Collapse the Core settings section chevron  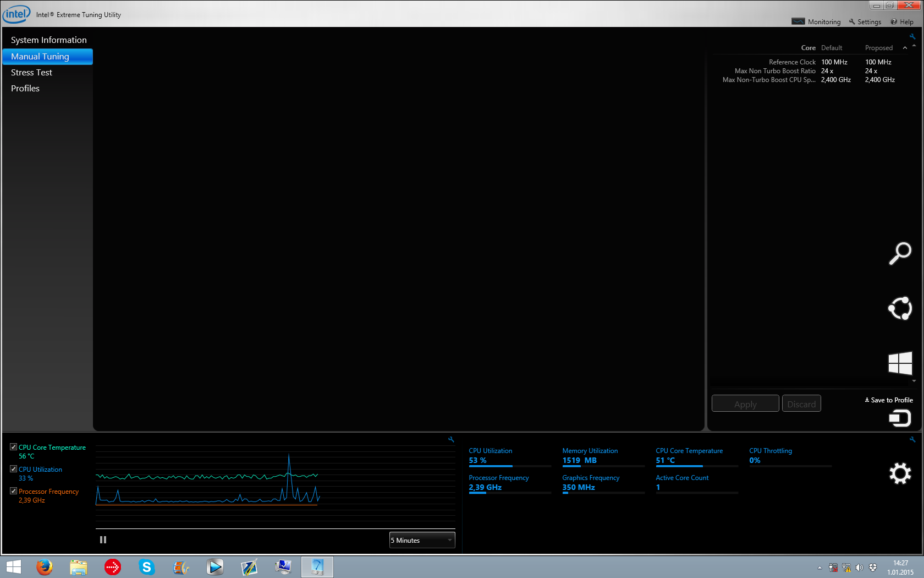905,48
